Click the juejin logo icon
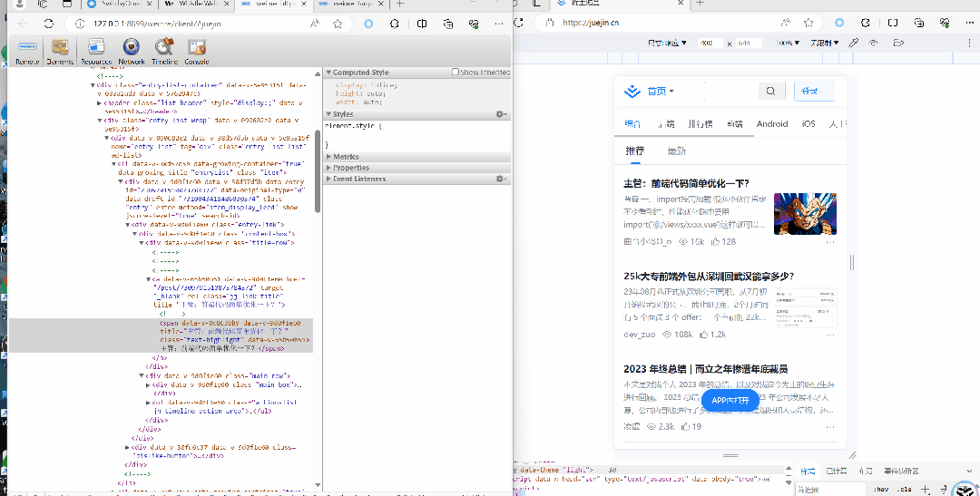The width and height of the screenshot is (980, 496). (632, 92)
